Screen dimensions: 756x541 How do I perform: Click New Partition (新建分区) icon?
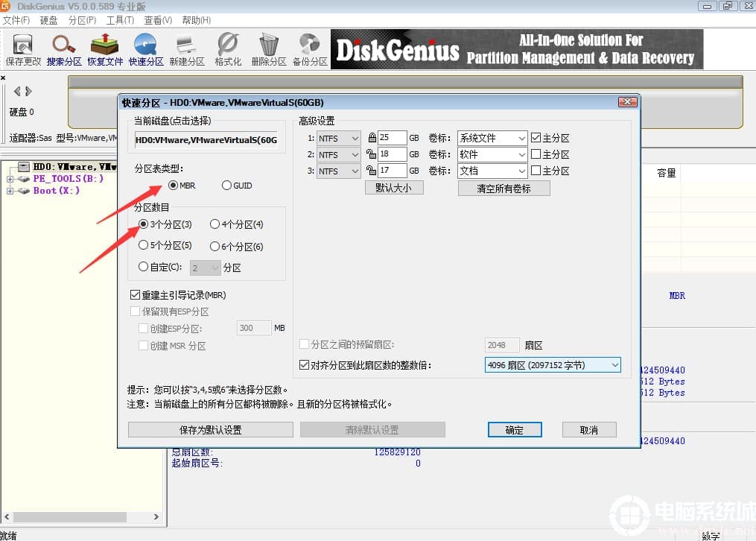(x=187, y=49)
